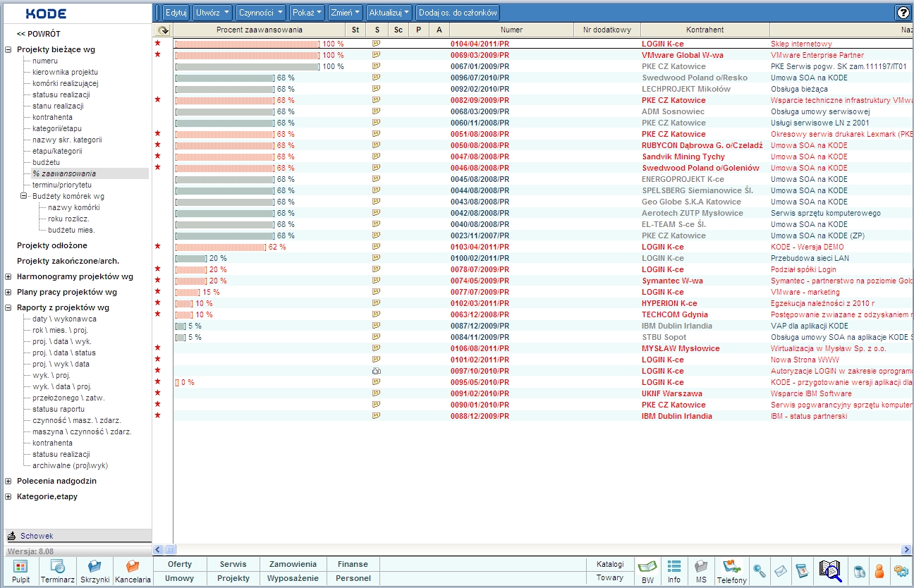The image size is (914, 588).
Task: Click red star beside 0103/04/2011/PR row
Action: click(x=158, y=247)
